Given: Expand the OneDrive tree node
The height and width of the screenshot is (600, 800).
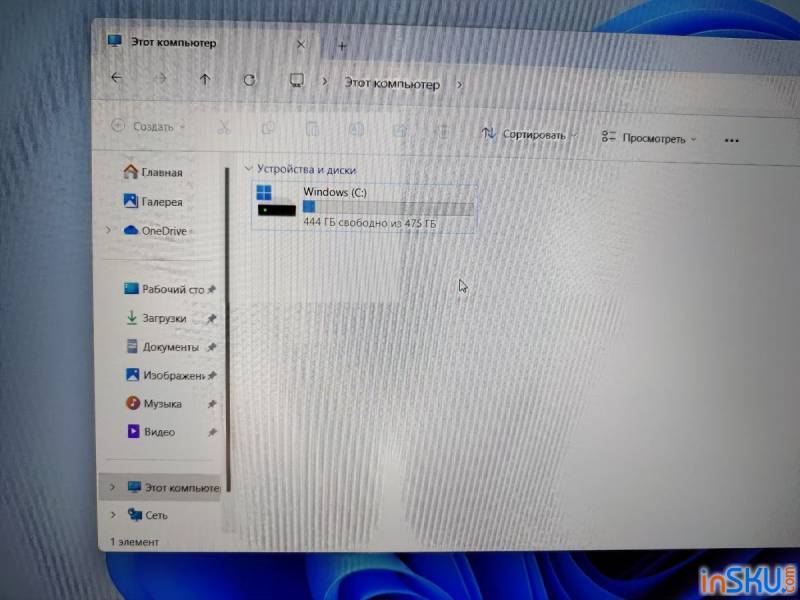Looking at the screenshot, I should point(109,230).
